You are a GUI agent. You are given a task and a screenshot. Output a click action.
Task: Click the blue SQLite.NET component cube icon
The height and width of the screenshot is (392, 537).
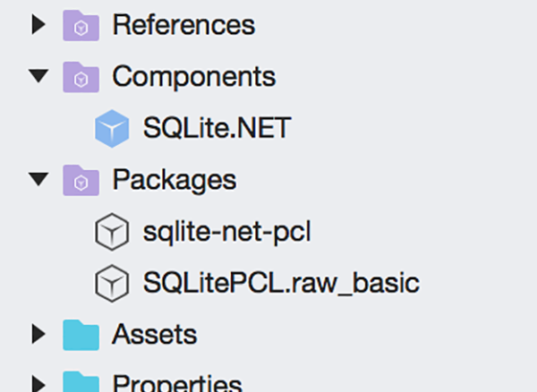[112, 129]
